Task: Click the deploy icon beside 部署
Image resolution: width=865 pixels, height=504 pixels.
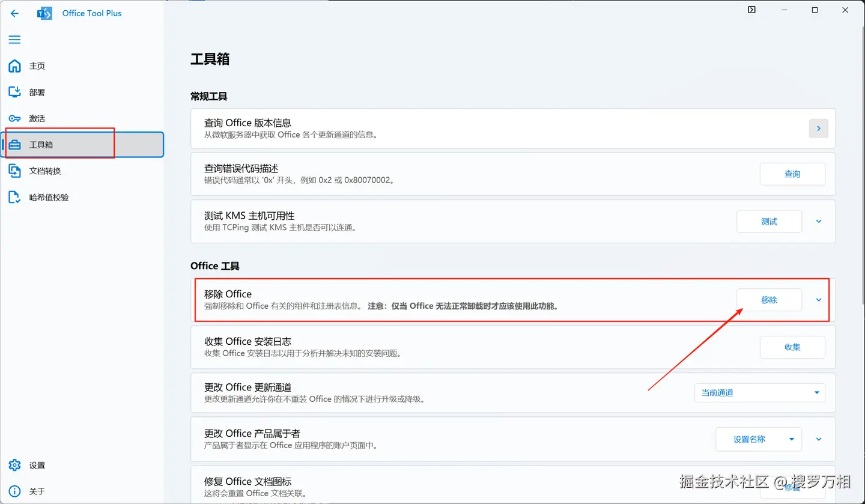Action: pos(15,92)
